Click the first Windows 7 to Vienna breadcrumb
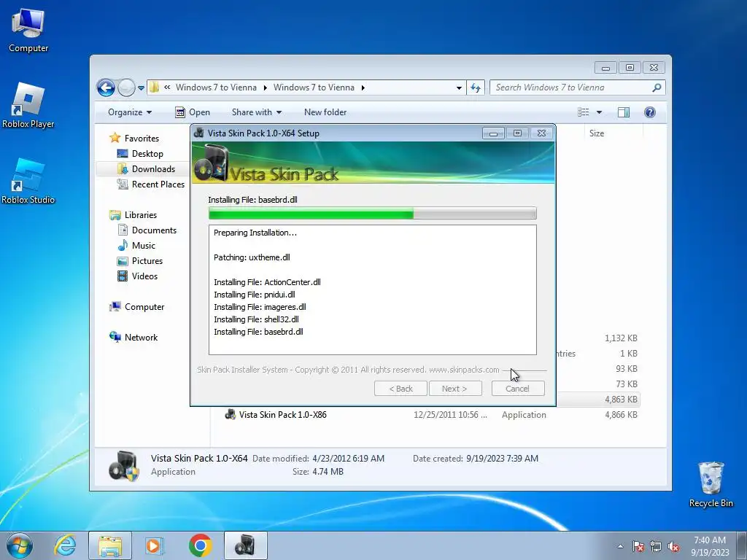 216,87
